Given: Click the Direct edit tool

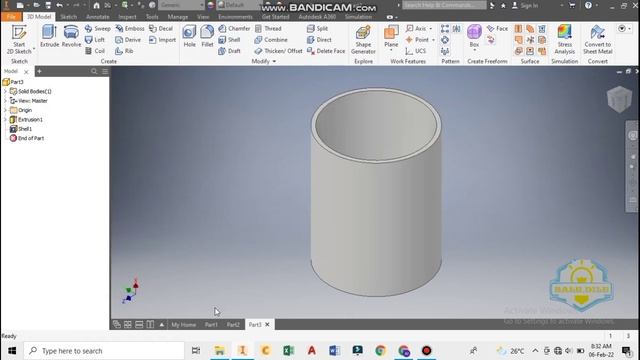Looking at the screenshot, I should coord(319,40).
